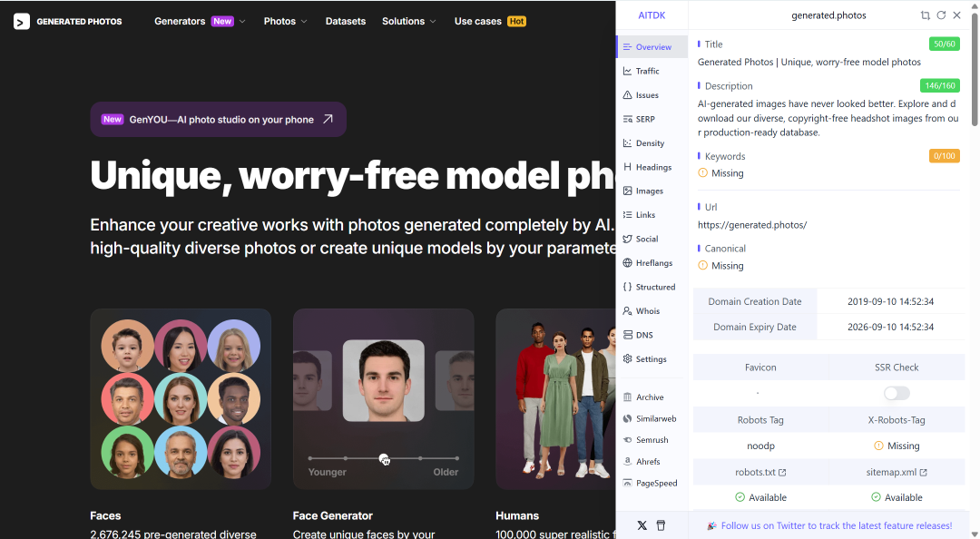Close the AITDK panel with the X icon
The image size is (980, 539).
coord(957,15)
